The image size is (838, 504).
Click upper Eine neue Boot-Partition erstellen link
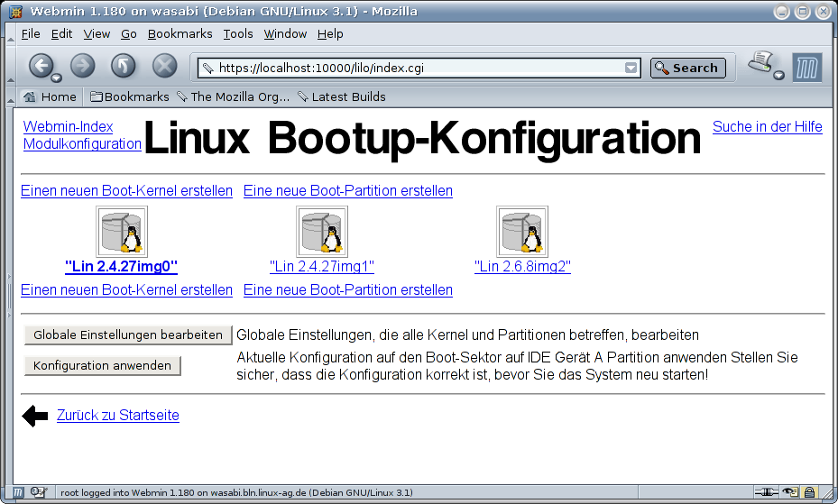pyautogui.click(x=348, y=190)
